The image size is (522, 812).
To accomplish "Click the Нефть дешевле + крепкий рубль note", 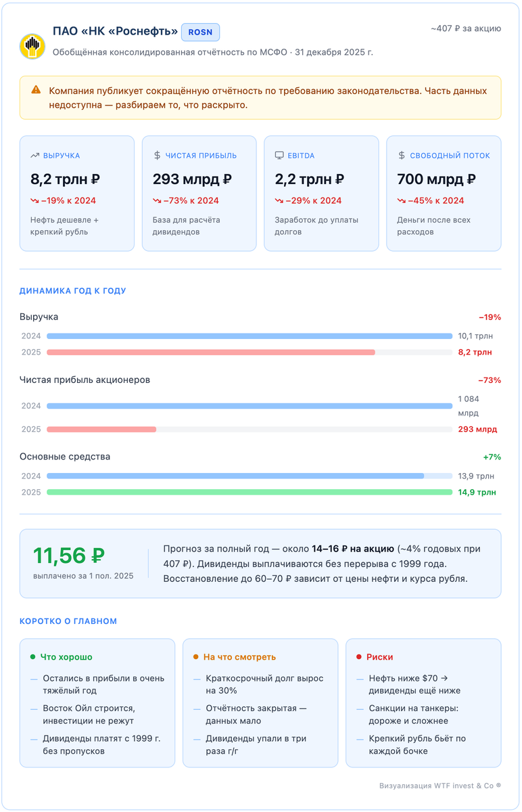I will [x=64, y=226].
